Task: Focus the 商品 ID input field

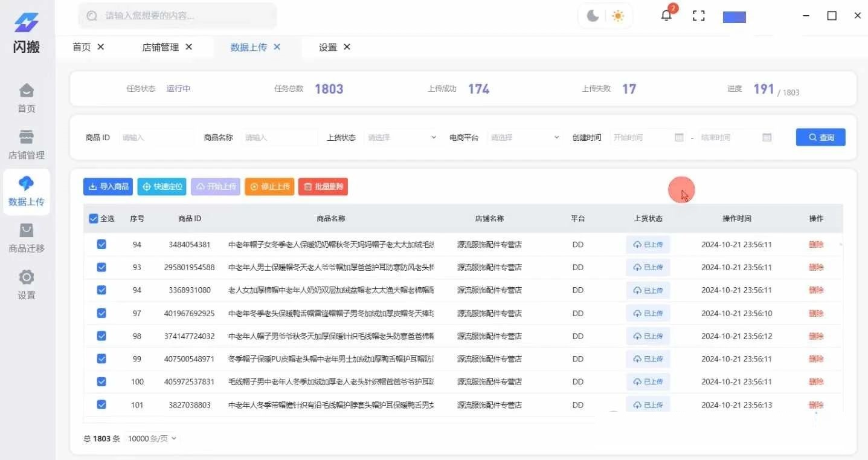Action: coord(156,137)
